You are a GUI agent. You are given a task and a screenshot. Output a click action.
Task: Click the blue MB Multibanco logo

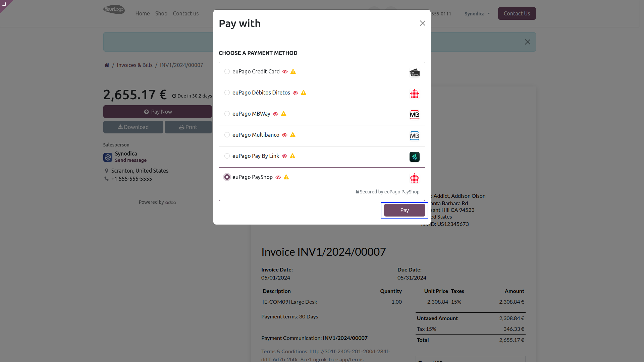(x=415, y=136)
